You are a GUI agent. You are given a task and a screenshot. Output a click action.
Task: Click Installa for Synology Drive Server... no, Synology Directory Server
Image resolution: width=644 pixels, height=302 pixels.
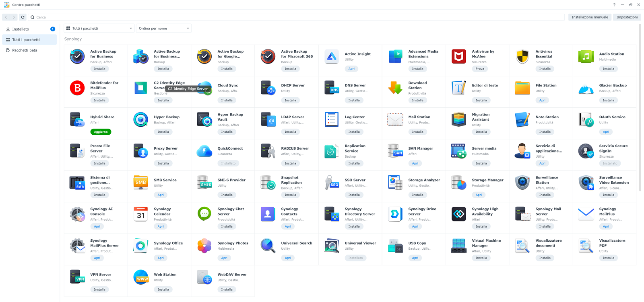354,226
